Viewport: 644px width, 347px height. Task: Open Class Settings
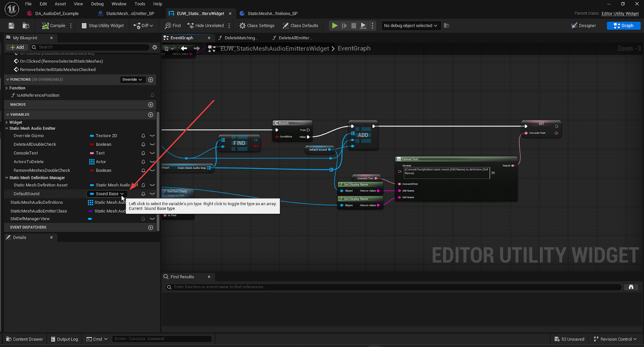tap(257, 25)
